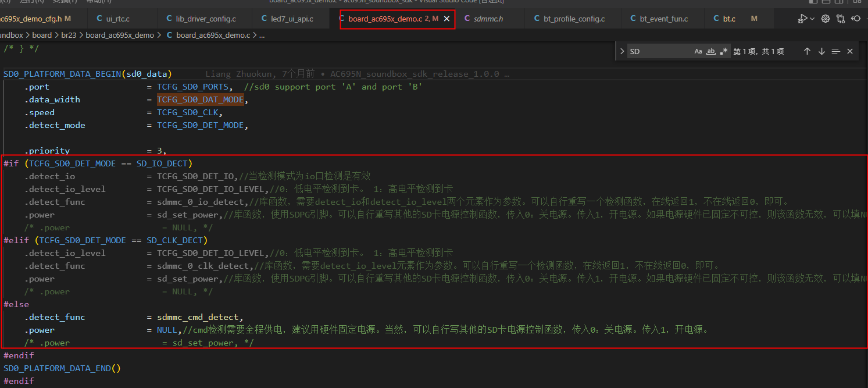Switch to the sdmmc.h tab

coord(488,19)
